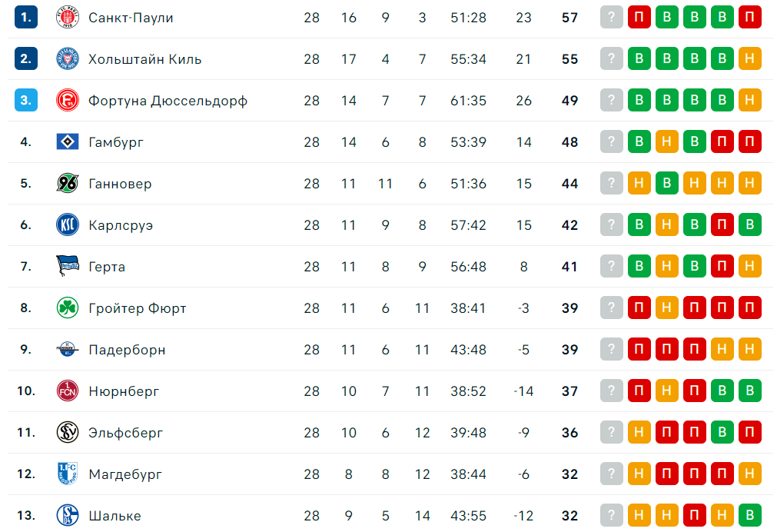Viewport: 777px width, 532px height.
Task: Open the Магдебург team link
Action: pos(125,474)
